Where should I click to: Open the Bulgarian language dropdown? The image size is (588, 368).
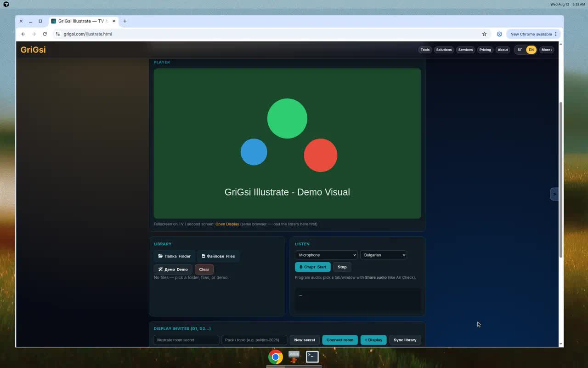pos(384,255)
